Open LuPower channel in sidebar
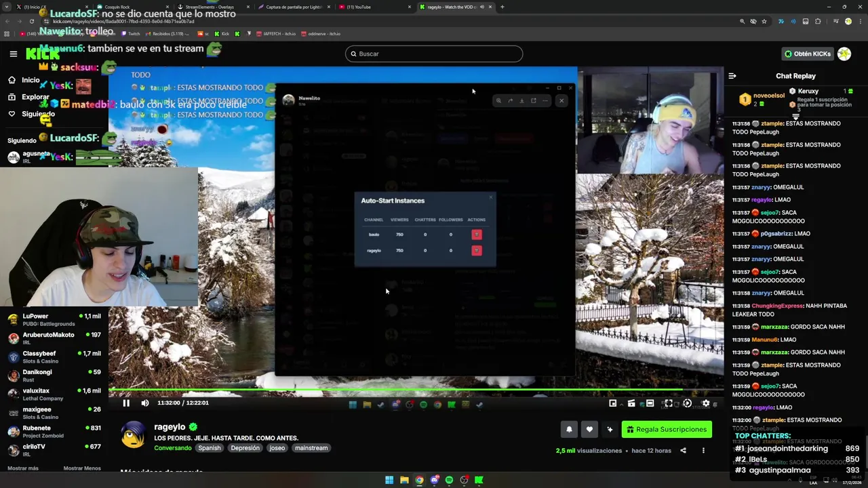Image resolution: width=868 pixels, height=488 pixels. 54,320
